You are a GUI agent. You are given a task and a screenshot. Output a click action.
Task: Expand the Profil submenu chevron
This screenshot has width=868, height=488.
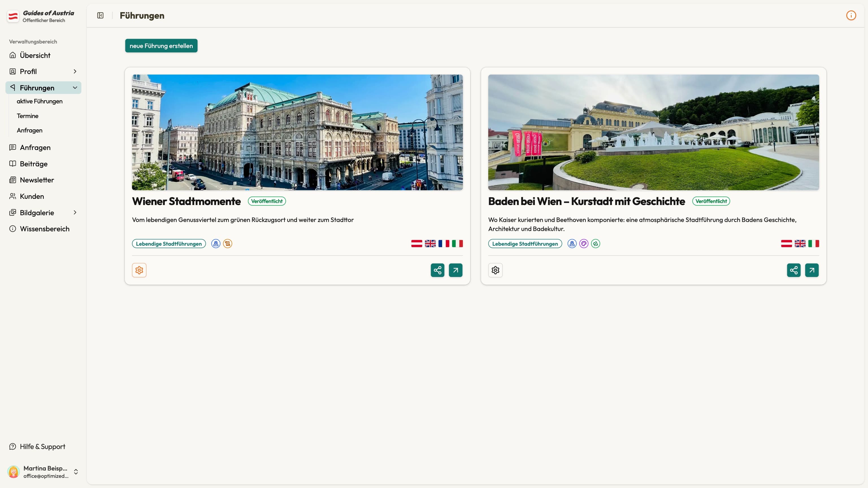pos(75,71)
